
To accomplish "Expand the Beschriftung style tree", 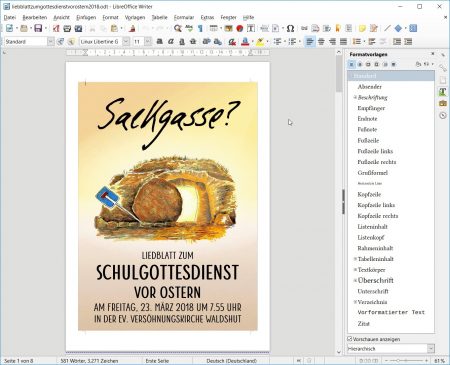I will (x=355, y=97).
